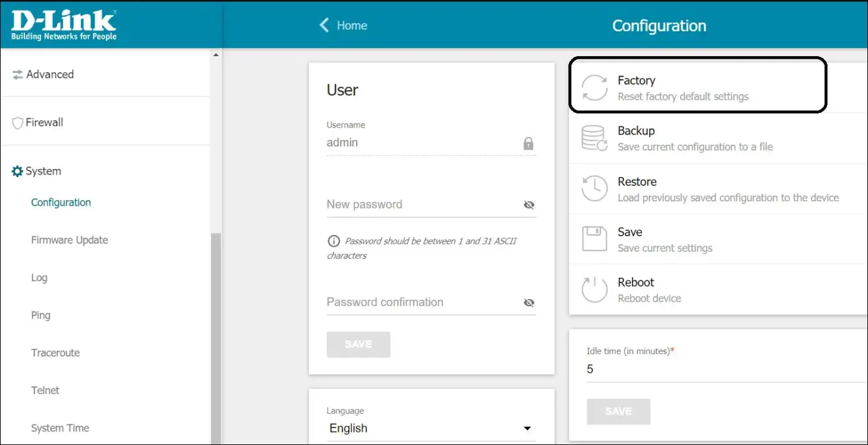Viewport: 868px width, 445px height.
Task: Open the Log page
Action: [39, 278]
